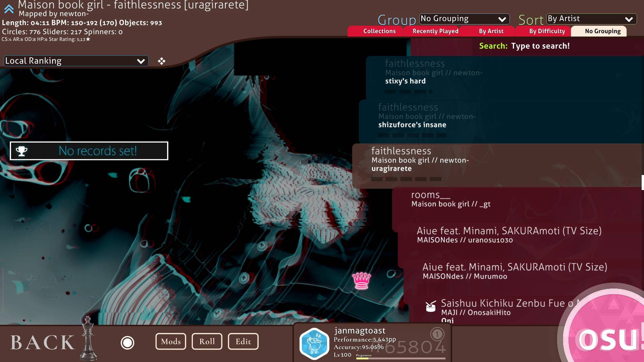644x362 pixels.
Task: Click the Mapped by newton- text
Action: pyautogui.click(x=54, y=14)
